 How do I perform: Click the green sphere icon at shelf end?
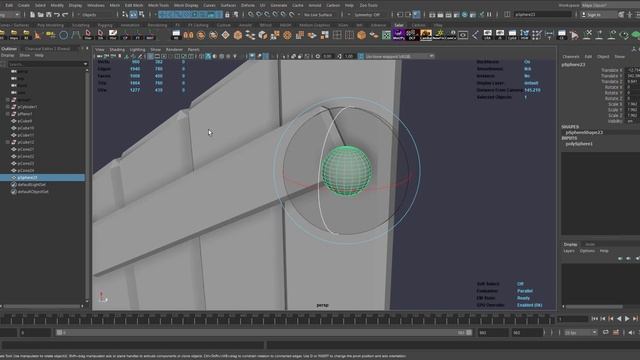pos(636,35)
